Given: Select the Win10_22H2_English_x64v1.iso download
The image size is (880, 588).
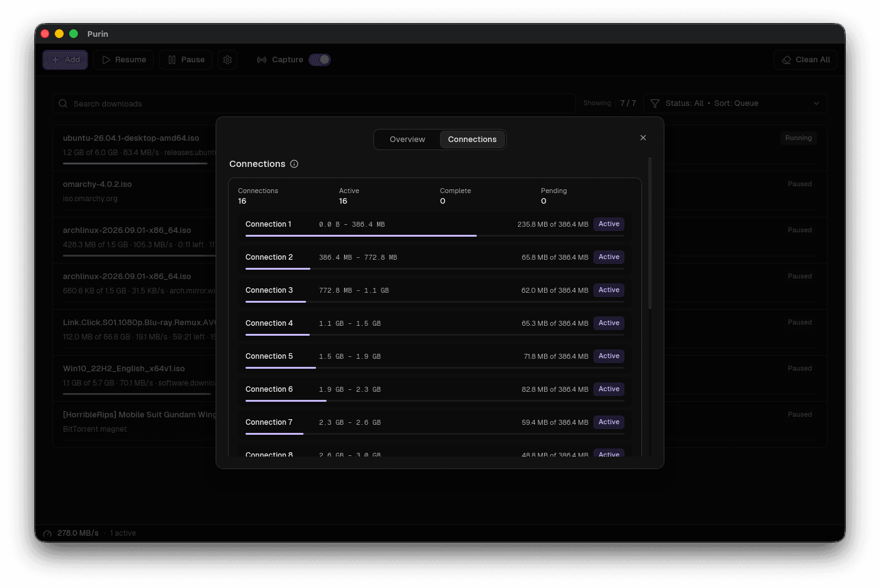Looking at the screenshot, I should pos(440,379).
